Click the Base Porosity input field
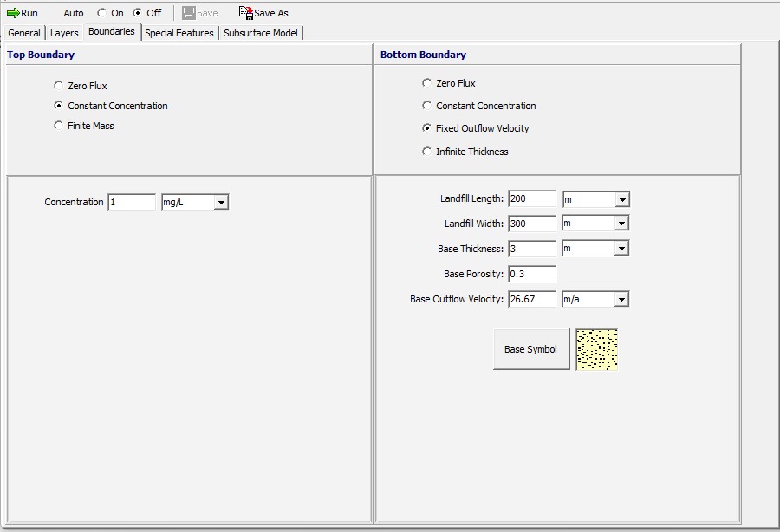This screenshot has width=780, height=532. [x=531, y=274]
